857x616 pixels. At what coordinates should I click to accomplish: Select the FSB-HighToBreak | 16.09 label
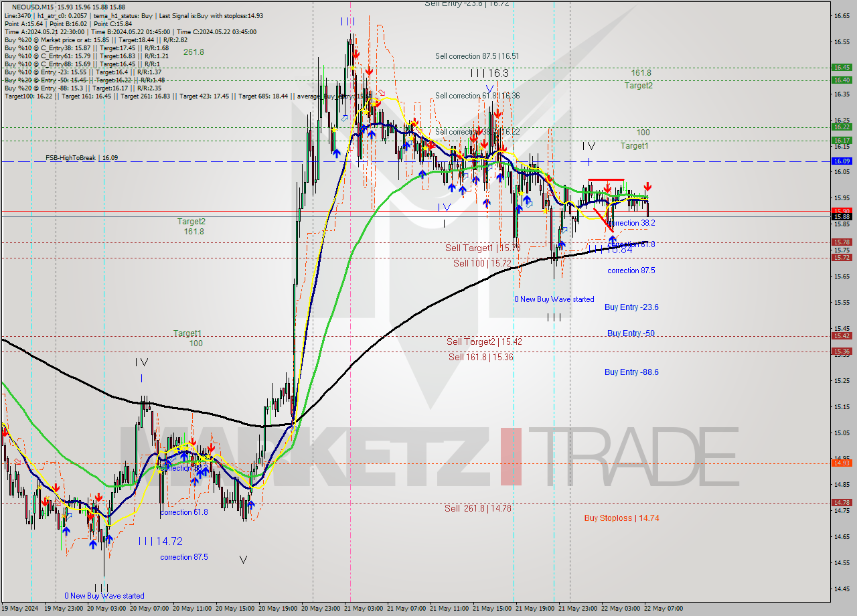[x=82, y=158]
